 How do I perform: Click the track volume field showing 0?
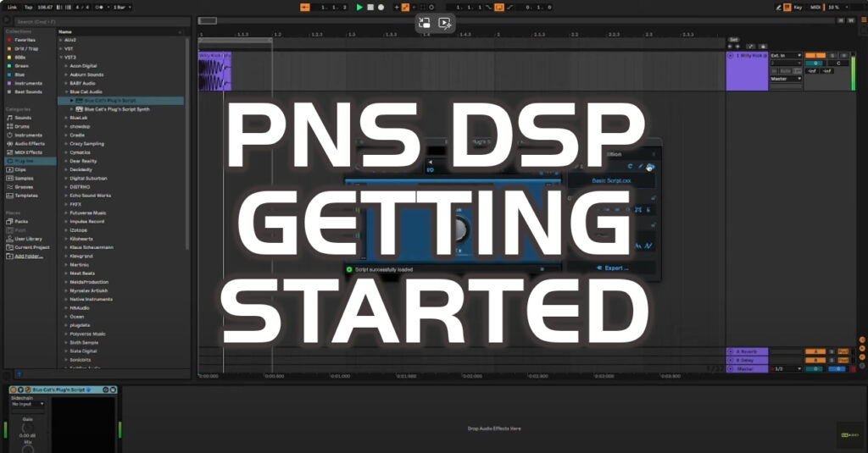(x=815, y=63)
